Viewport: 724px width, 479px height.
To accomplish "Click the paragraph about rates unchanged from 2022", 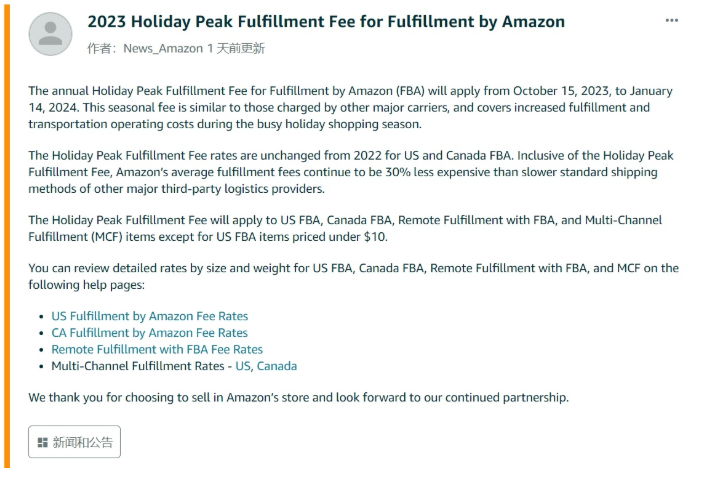I will coord(351,172).
